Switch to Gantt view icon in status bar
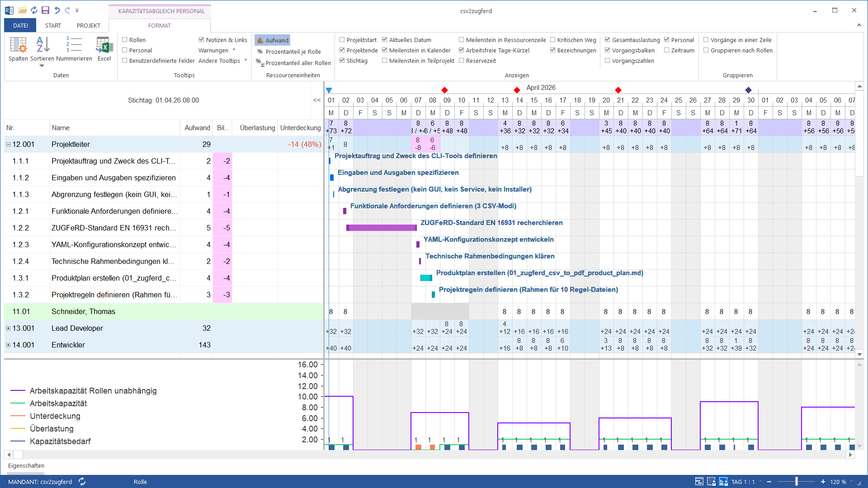 coord(699,482)
